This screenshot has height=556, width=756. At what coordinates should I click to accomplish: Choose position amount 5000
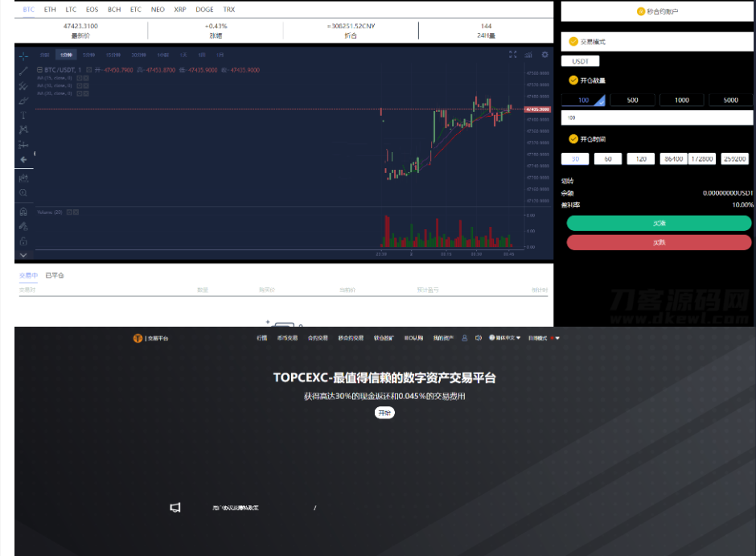pyautogui.click(x=731, y=101)
